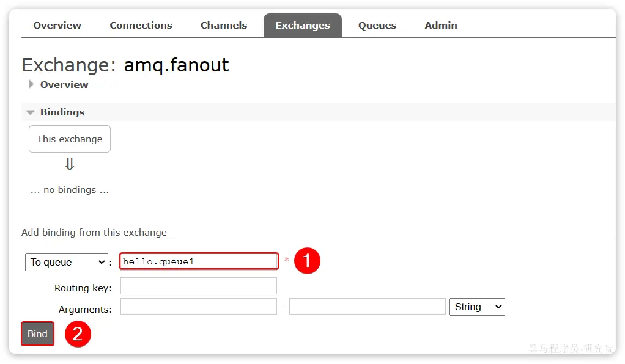625x364 pixels.
Task: Open the "To queue" destination dropdown
Action: (67, 262)
